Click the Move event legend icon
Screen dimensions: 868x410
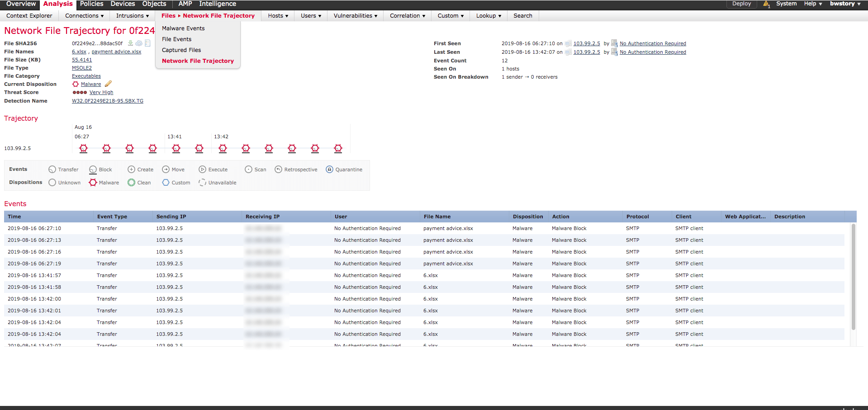click(166, 170)
